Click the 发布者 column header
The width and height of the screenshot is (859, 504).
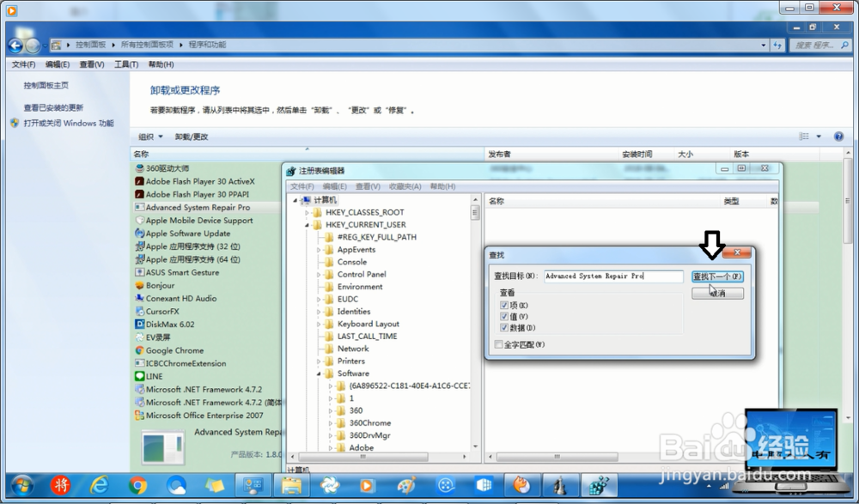coord(551,155)
